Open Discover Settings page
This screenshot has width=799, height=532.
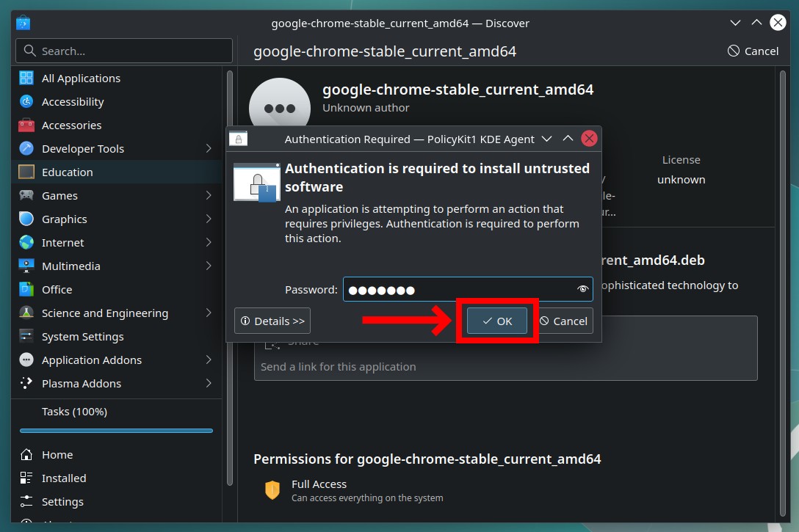(x=117, y=501)
